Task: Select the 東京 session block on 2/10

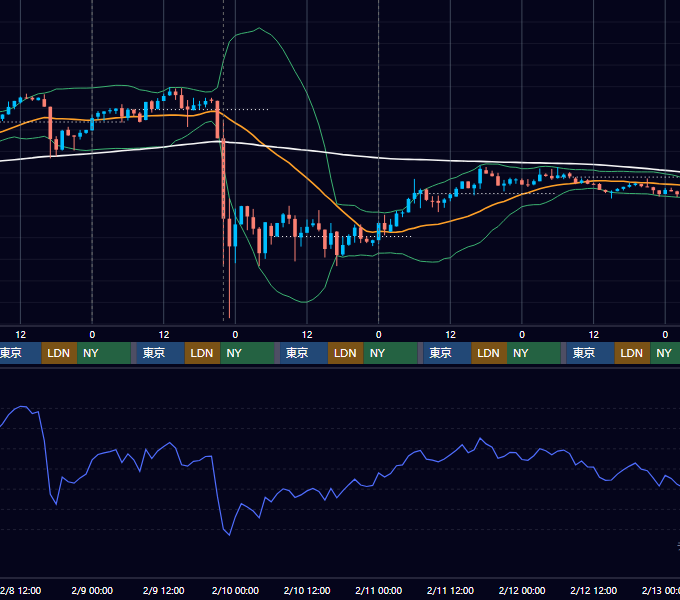Action: click(x=304, y=353)
